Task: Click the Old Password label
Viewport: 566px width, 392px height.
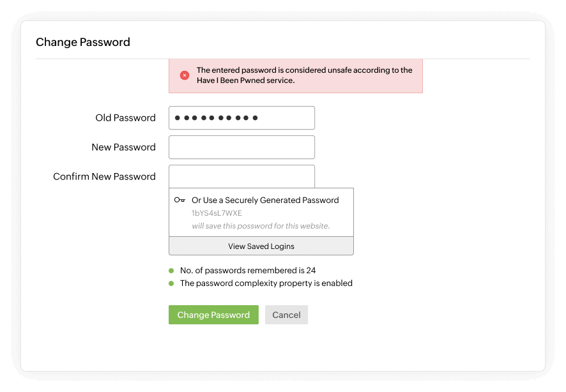Action: (x=125, y=117)
